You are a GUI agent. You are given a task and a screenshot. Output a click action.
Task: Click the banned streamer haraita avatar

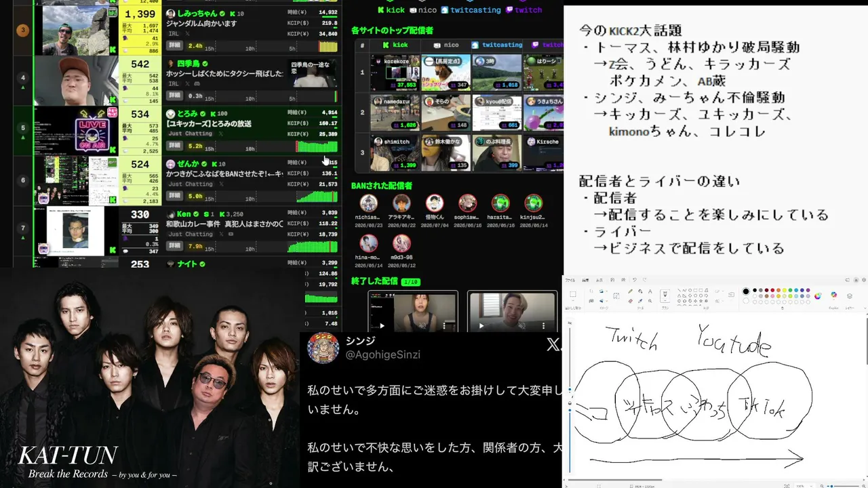coord(500,203)
